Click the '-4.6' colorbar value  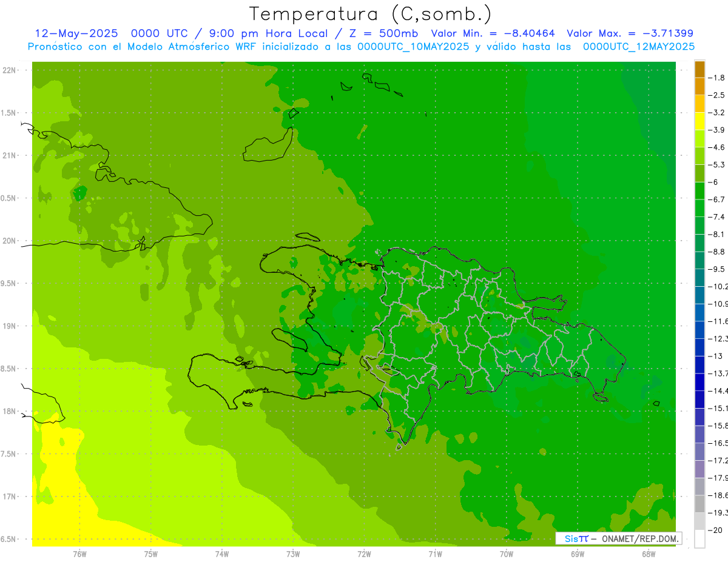click(717, 147)
